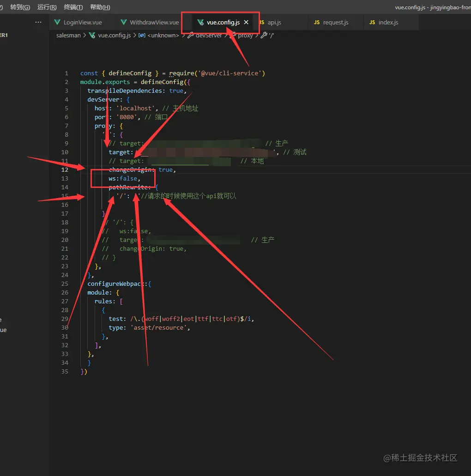This screenshot has height=476, width=471.
Task: Open the three-dots more actions menu
Action: click(38, 22)
